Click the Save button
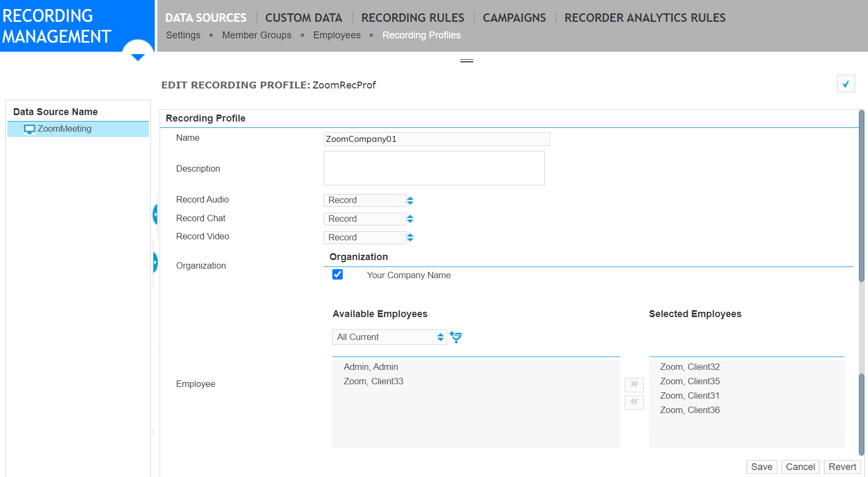Screen dimensions: 868x477 click(x=762, y=467)
